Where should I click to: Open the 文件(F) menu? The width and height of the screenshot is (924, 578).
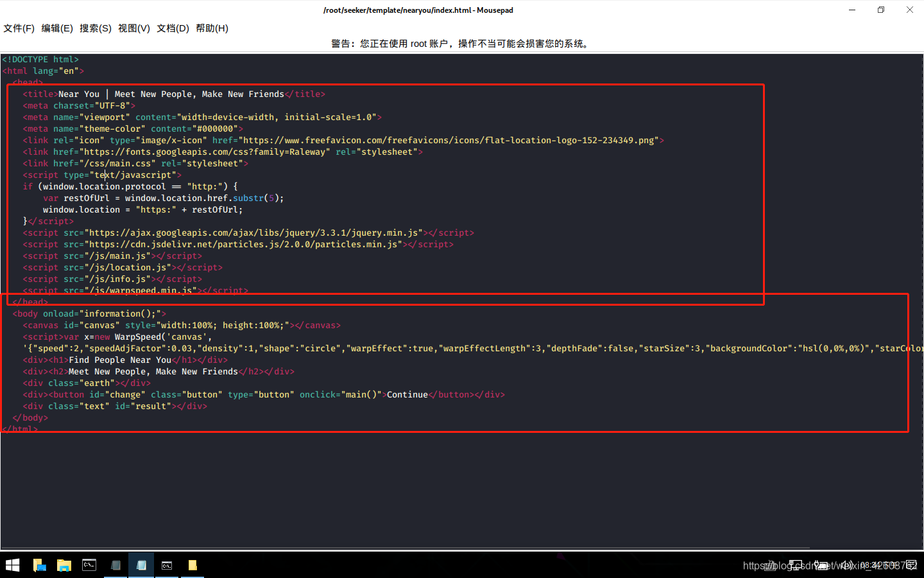click(19, 28)
